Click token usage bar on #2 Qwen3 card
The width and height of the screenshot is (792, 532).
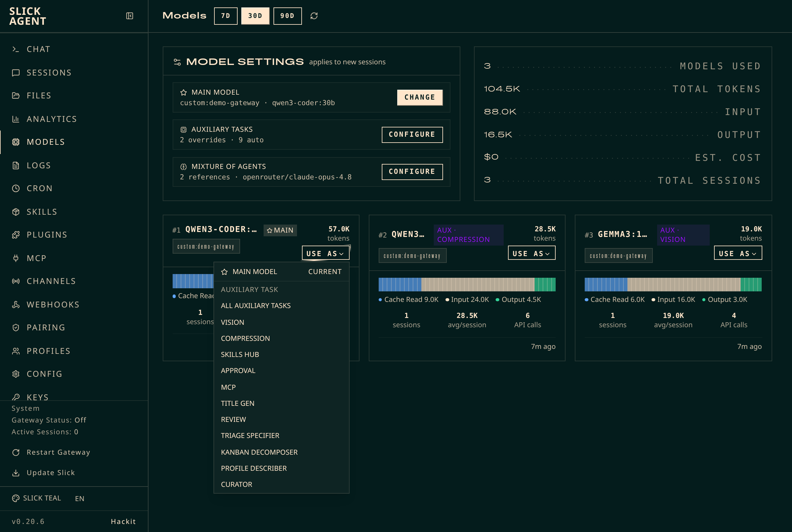[467, 284]
